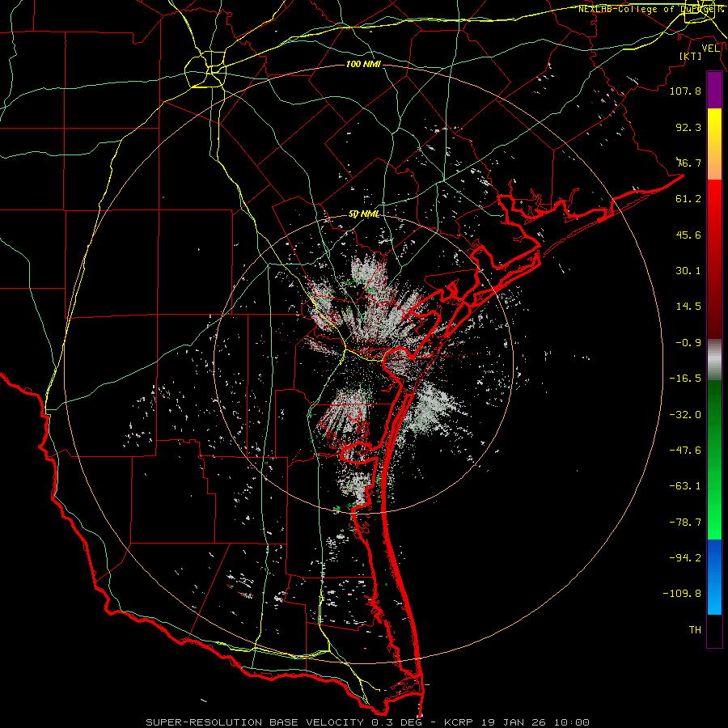
Task: Click the "TH" legend label
Action: point(695,630)
